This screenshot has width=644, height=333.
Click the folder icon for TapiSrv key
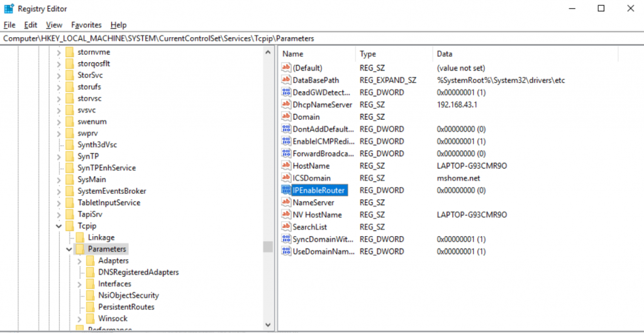tap(69, 214)
